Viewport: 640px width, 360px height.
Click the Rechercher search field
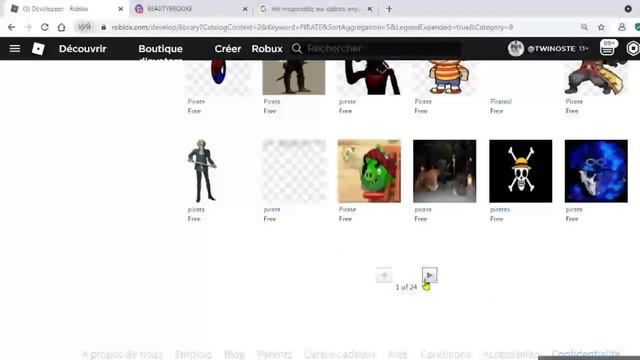point(384,49)
